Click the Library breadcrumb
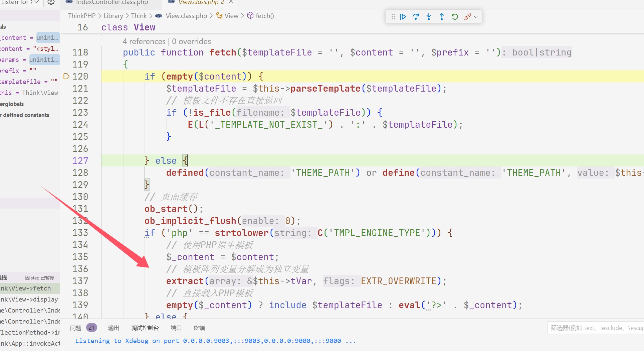The height and width of the screenshot is (351, 644). click(113, 16)
